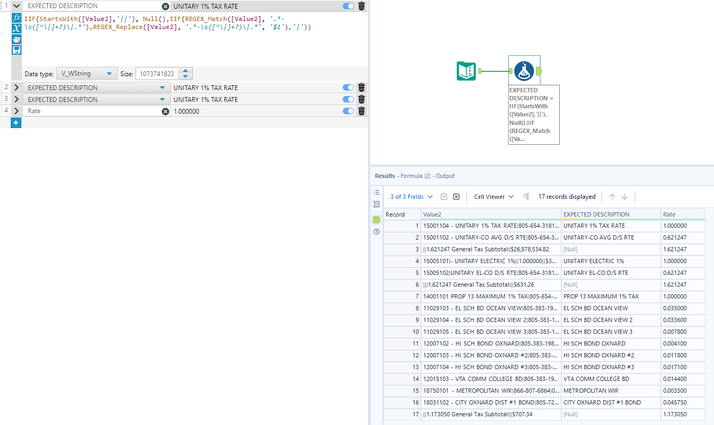Select cell PROP 13 MAXIMUM 1% TAX

pyautogui.click(x=611, y=297)
